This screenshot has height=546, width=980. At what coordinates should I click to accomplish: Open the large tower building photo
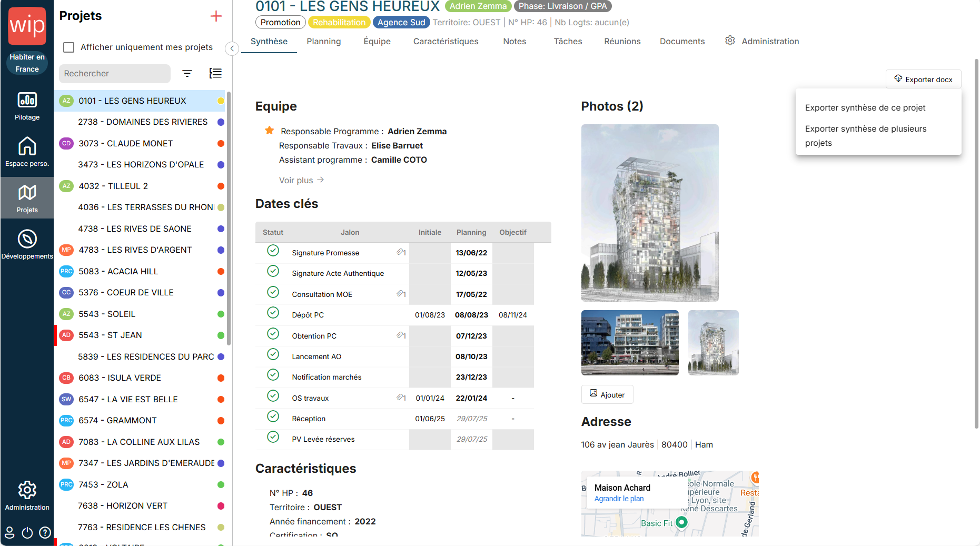point(650,213)
